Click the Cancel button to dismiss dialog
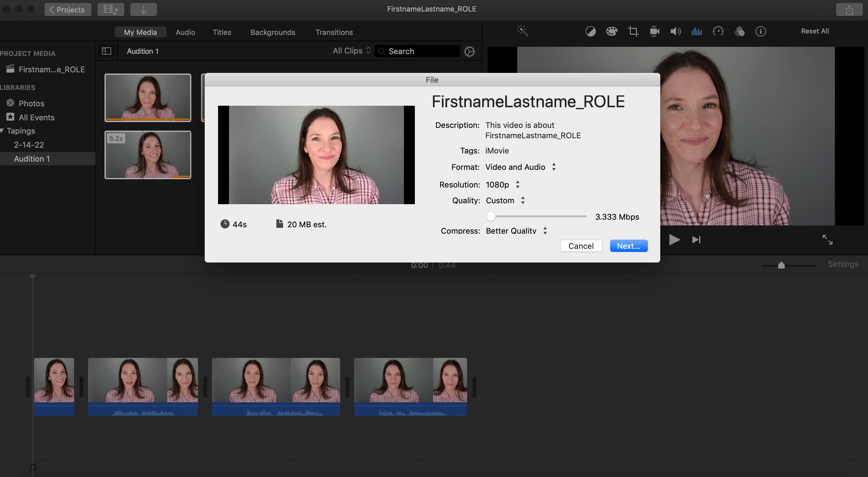868x477 pixels. pos(581,245)
